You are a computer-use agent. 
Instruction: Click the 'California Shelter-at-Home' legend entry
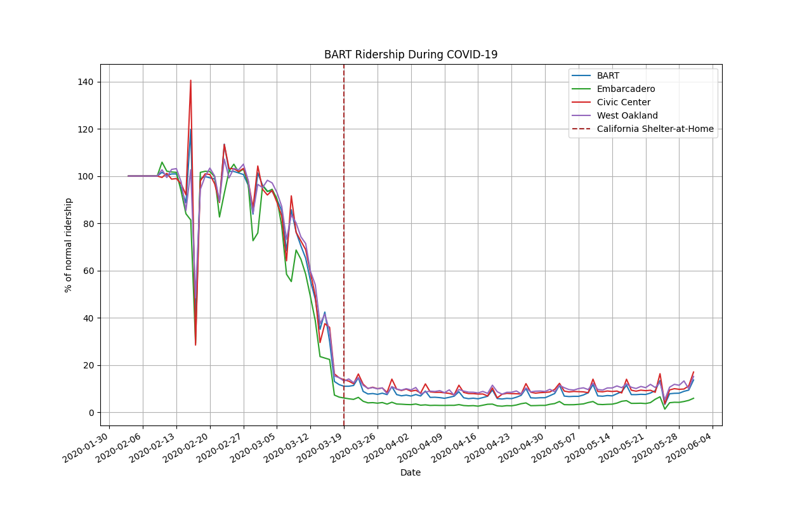click(655, 129)
